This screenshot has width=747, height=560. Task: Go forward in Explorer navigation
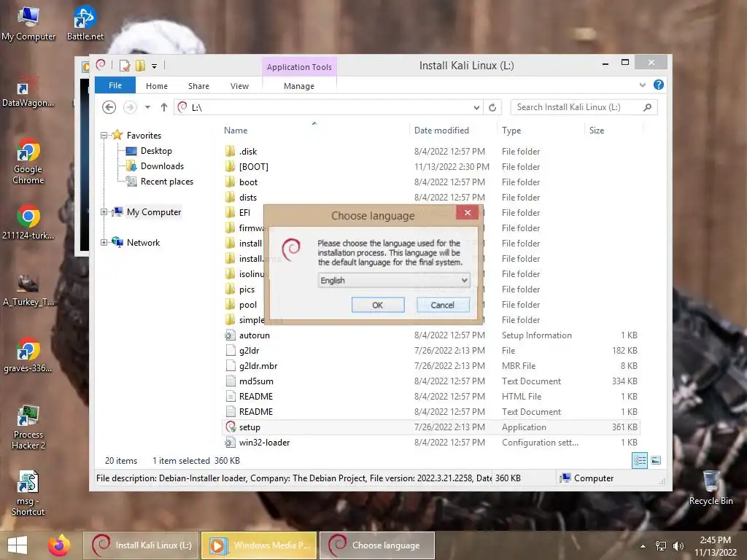point(130,108)
